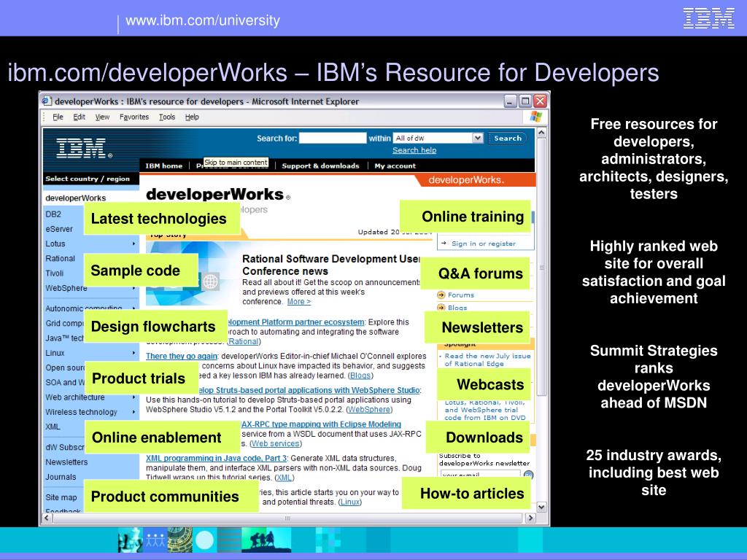The width and height of the screenshot is (747, 560).
Task: Open the My account tab
Action: tap(395, 166)
